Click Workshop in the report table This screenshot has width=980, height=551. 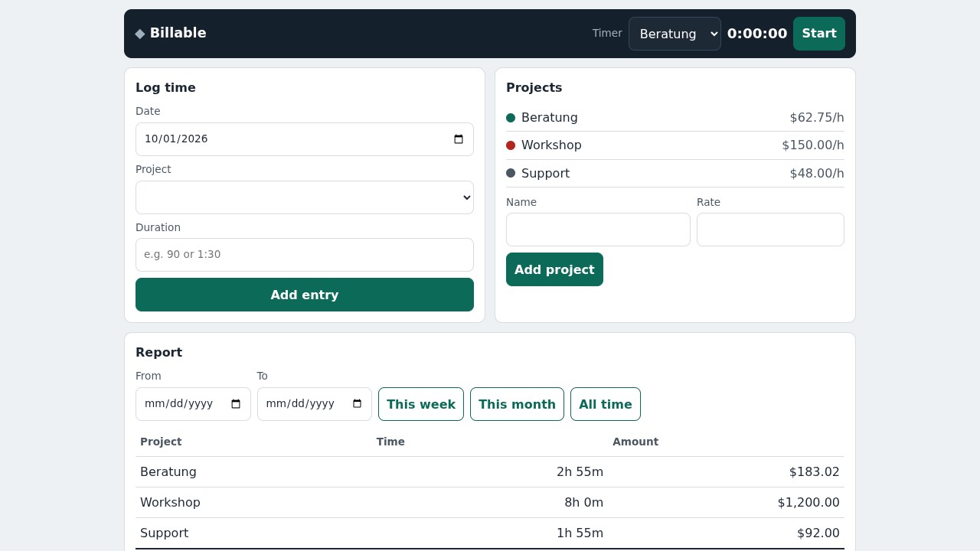pos(170,503)
